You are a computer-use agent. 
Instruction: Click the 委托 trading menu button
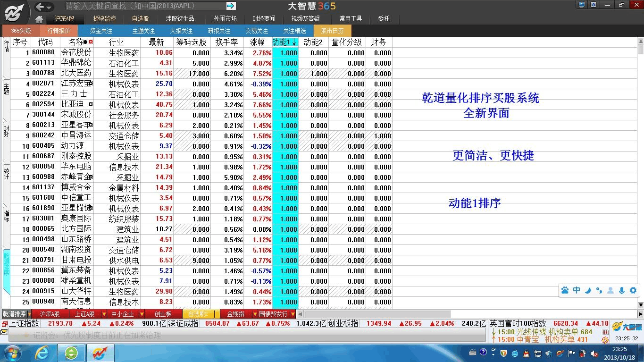point(384,19)
